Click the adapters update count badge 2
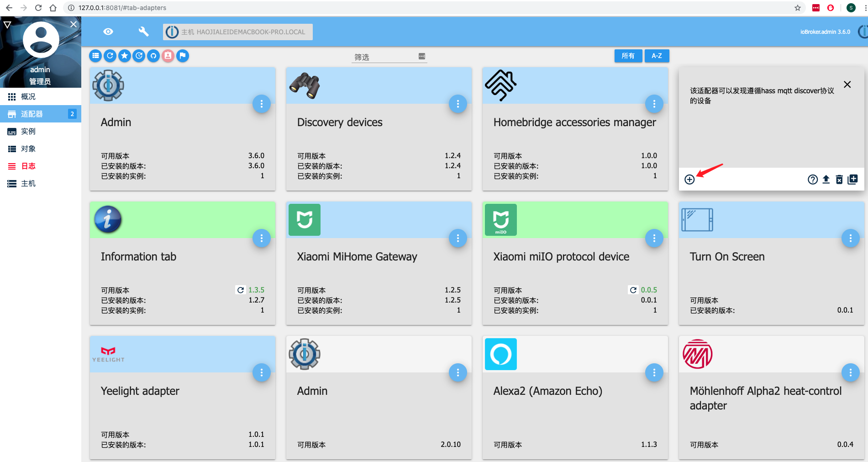 tap(72, 114)
